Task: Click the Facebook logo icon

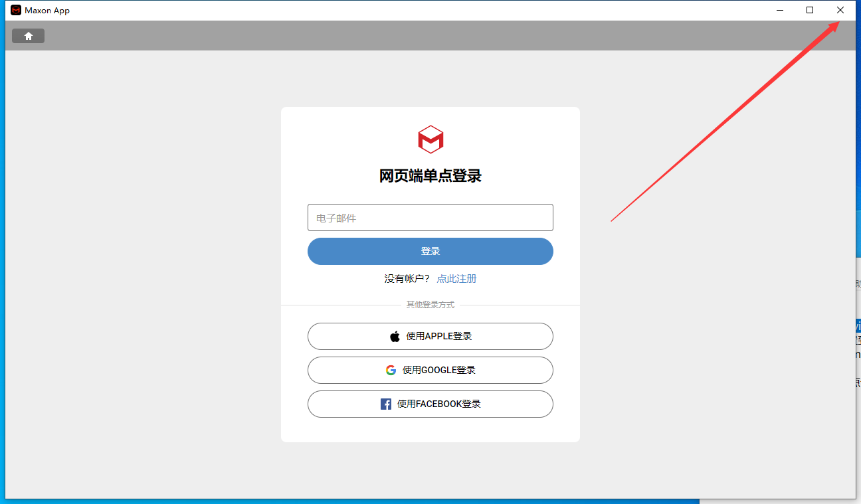Action: pyautogui.click(x=385, y=404)
